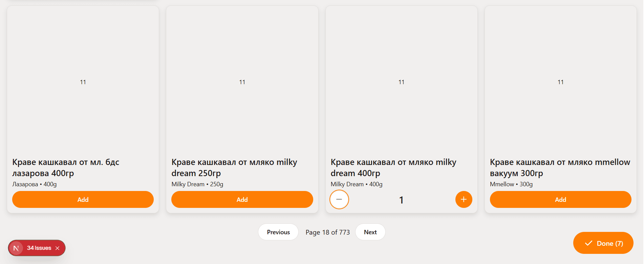This screenshot has width=644, height=264.
Task: Open image of Milky Dream 400гр product
Action: click(401, 82)
